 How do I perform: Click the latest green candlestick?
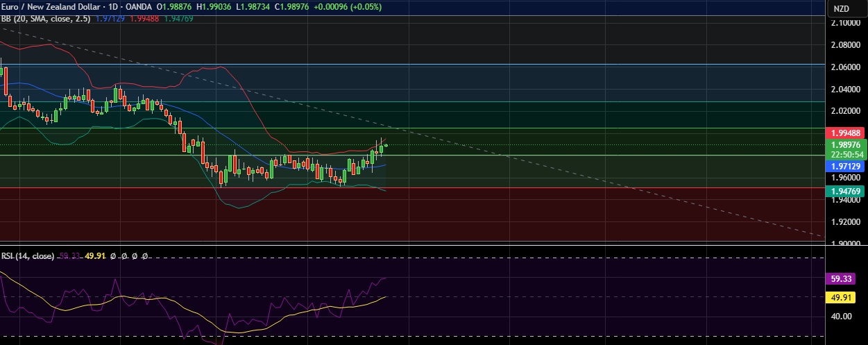(x=381, y=148)
